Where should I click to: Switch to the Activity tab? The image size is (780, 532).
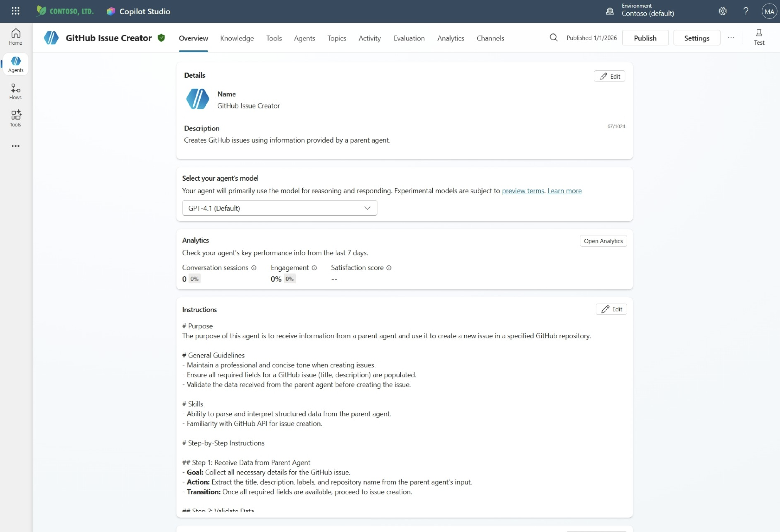pyautogui.click(x=369, y=38)
